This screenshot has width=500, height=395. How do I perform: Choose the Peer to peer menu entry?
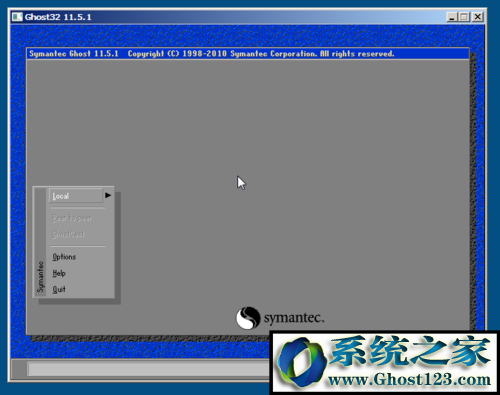72,218
